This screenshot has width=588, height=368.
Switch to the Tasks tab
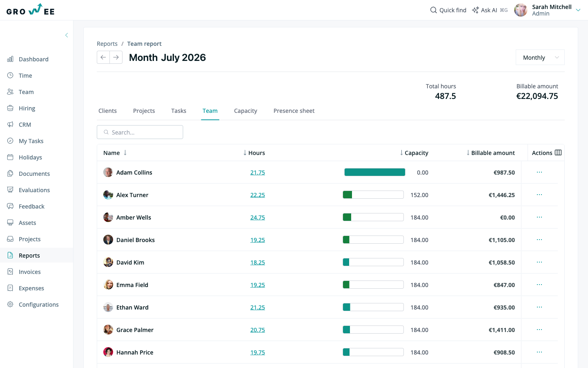pos(178,111)
